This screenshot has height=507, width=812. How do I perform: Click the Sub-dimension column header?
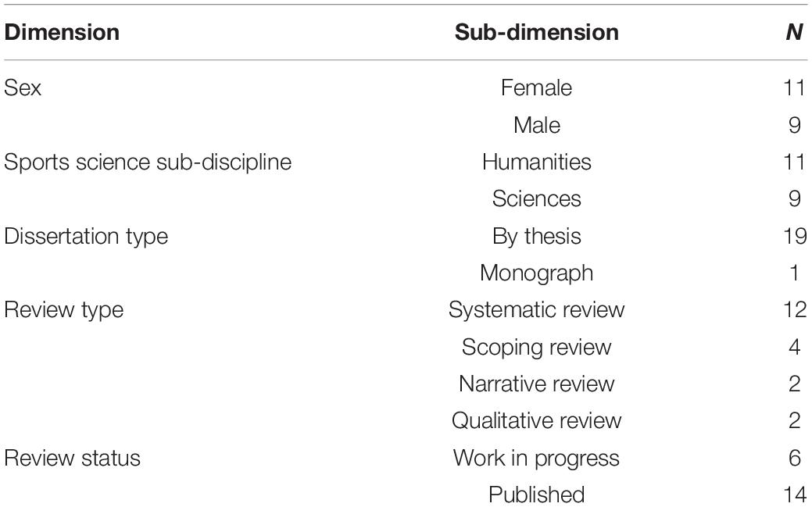click(x=536, y=32)
